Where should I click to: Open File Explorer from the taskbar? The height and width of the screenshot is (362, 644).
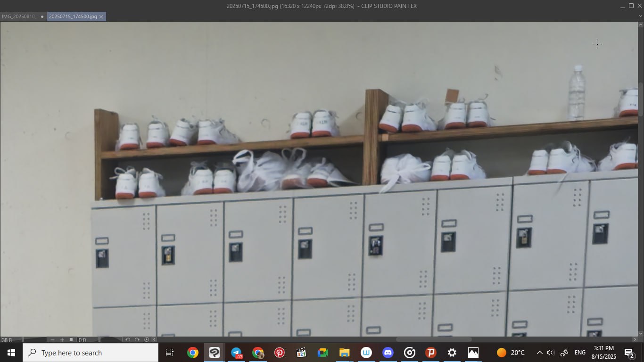coord(344,353)
